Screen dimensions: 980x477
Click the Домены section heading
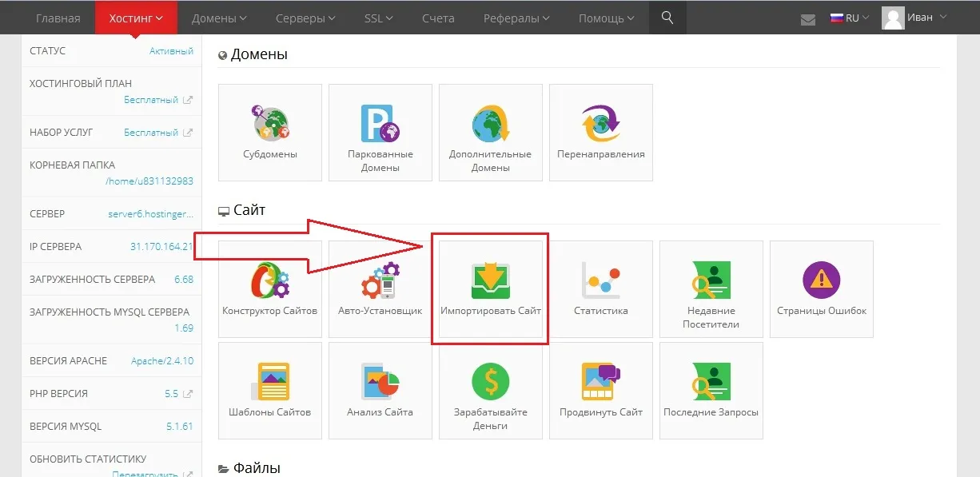pos(259,55)
